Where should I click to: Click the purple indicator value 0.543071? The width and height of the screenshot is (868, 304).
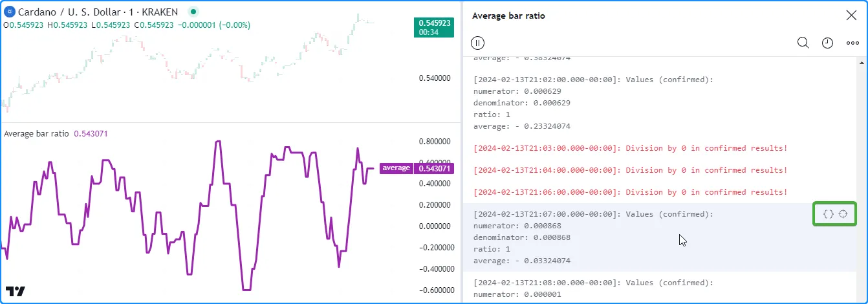pyautogui.click(x=91, y=134)
